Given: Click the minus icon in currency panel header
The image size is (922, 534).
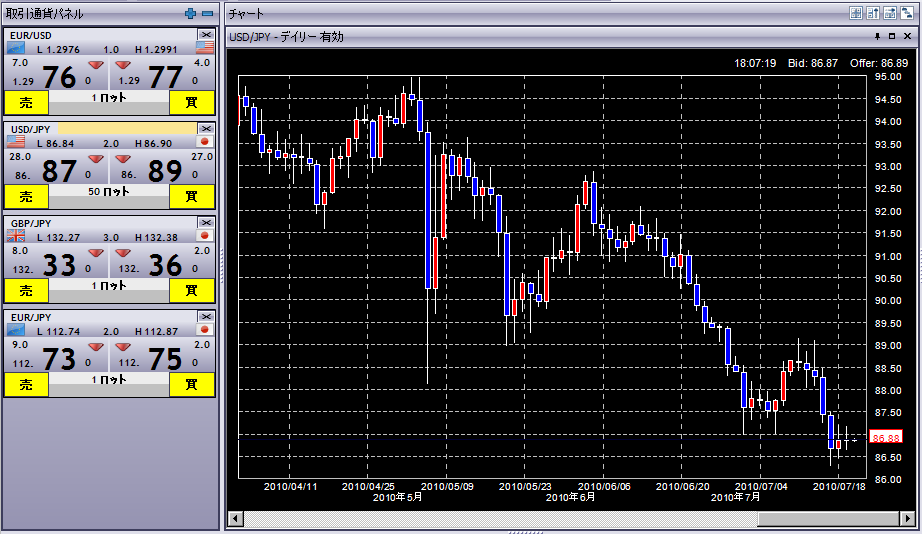Looking at the screenshot, I should [207, 13].
